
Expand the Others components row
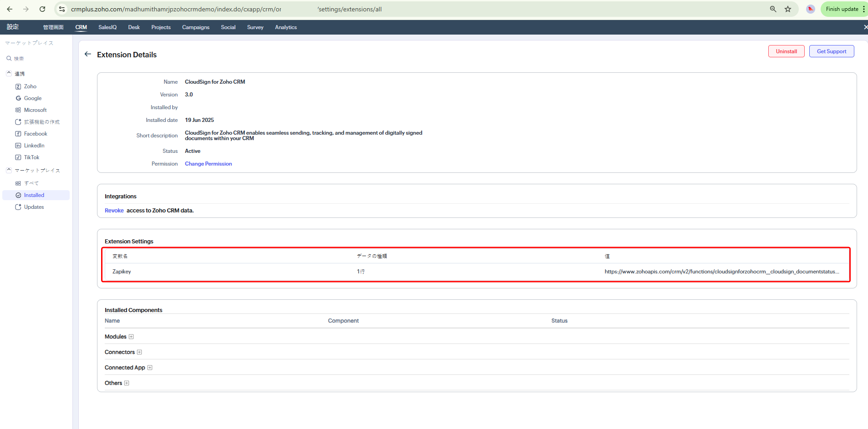(x=127, y=383)
